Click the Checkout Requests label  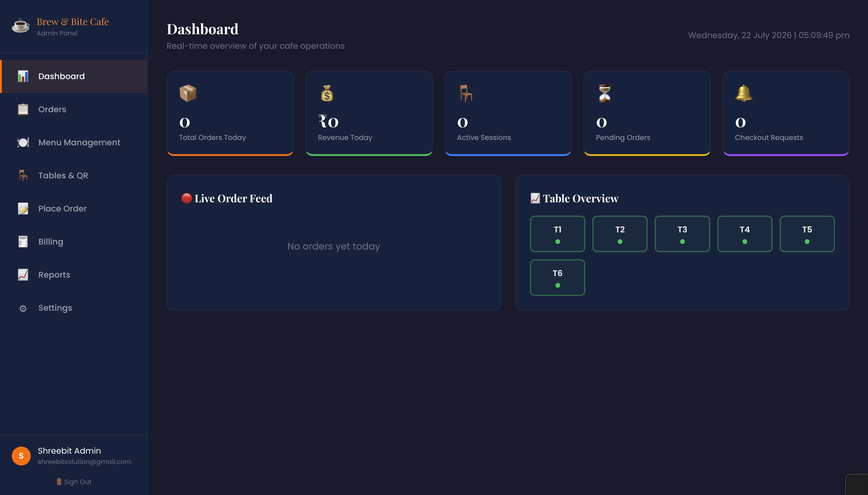(x=769, y=137)
